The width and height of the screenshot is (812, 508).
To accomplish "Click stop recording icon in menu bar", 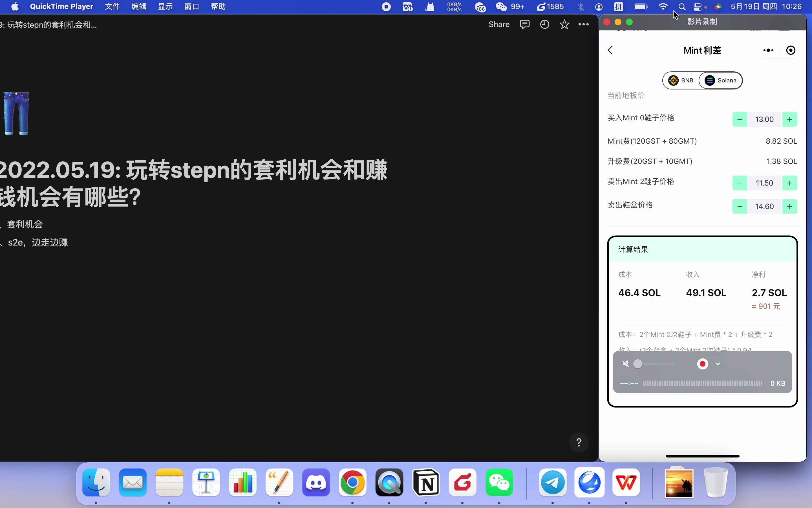I will pyautogui.click(x=386, y=7).
